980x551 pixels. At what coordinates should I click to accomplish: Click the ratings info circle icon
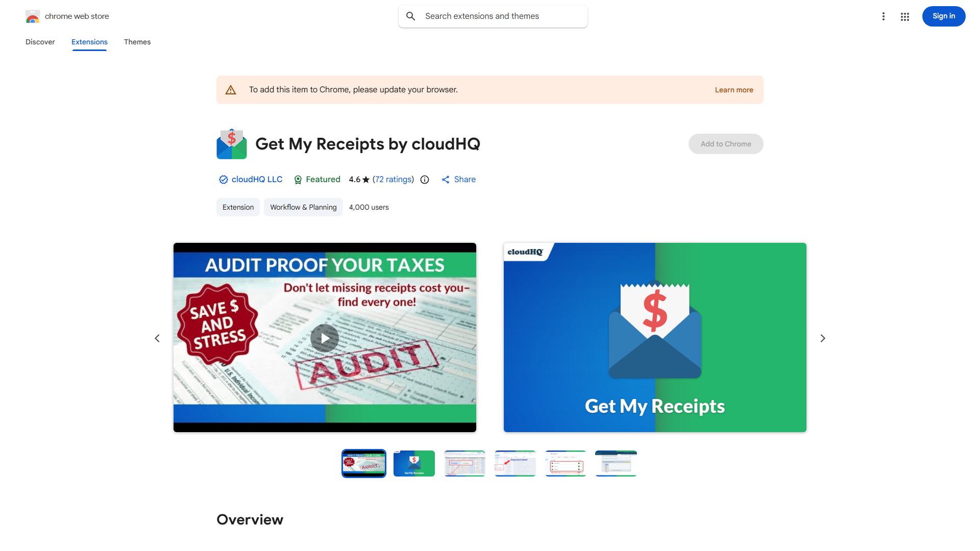pyautogui.click(x=425, y=180)
